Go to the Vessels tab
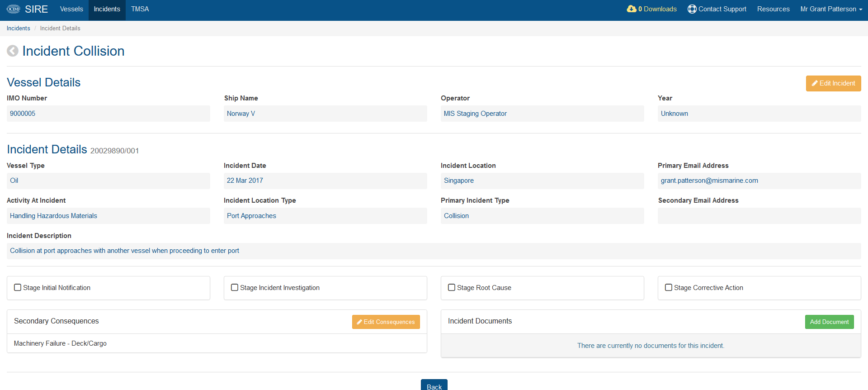This screenshot has width=868, height=390. pyautogui.click(x=71, y=9)
